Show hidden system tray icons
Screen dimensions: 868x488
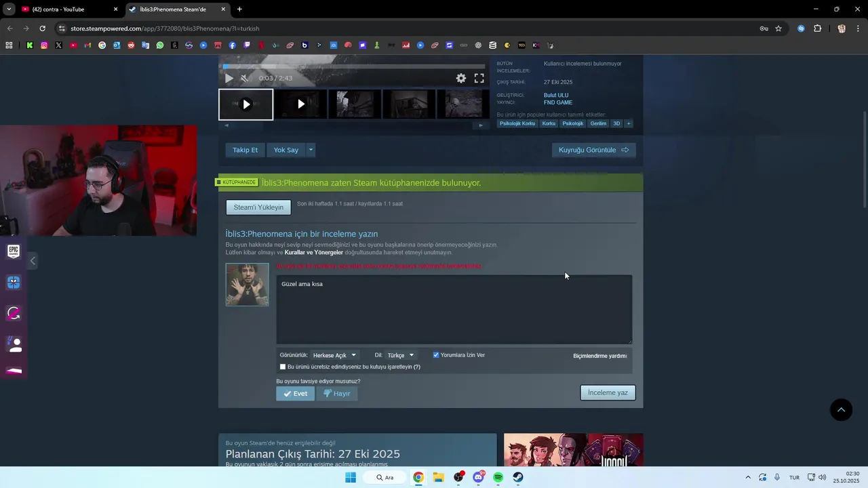[x=748, y=477]
